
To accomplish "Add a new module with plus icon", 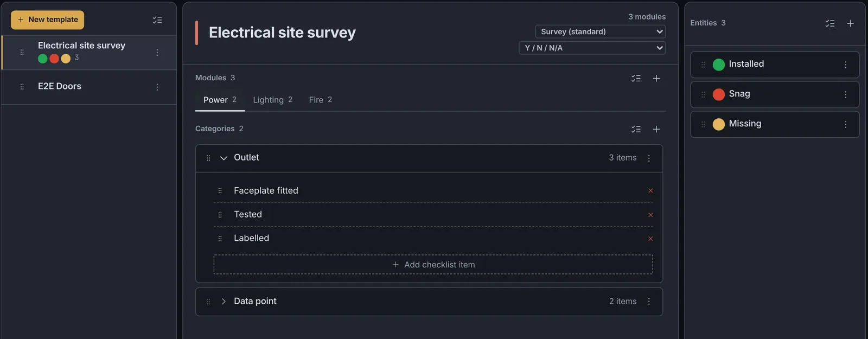I will pos(656,79).
